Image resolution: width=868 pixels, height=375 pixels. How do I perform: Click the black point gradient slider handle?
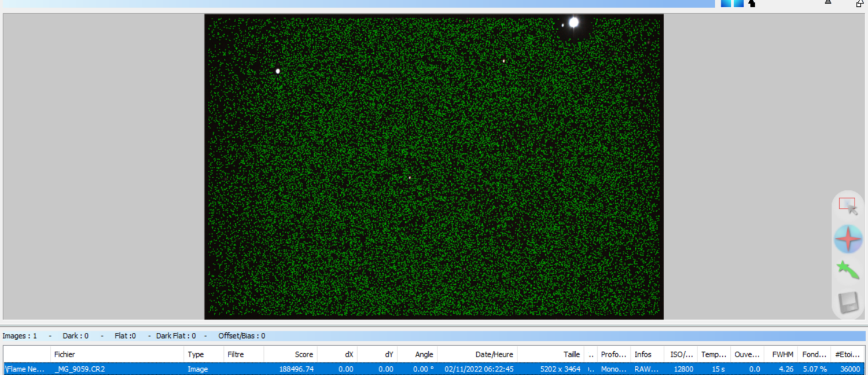[x=752, y=3]
